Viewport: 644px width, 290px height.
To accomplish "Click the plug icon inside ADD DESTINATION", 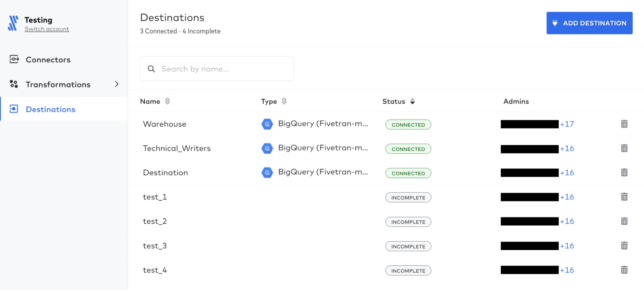I will [555, 23].
